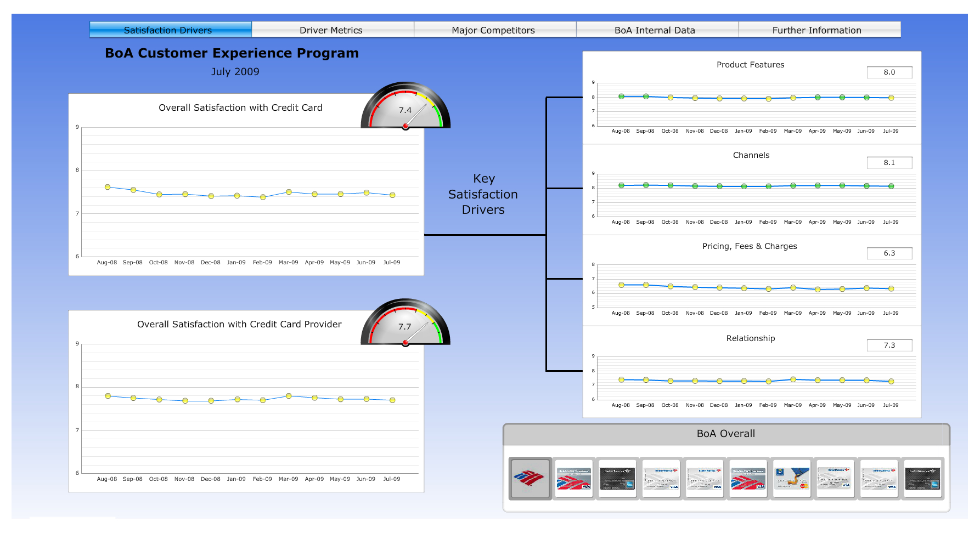
Task: Go to the Major Competitors tab
Action: pos(493,30)
